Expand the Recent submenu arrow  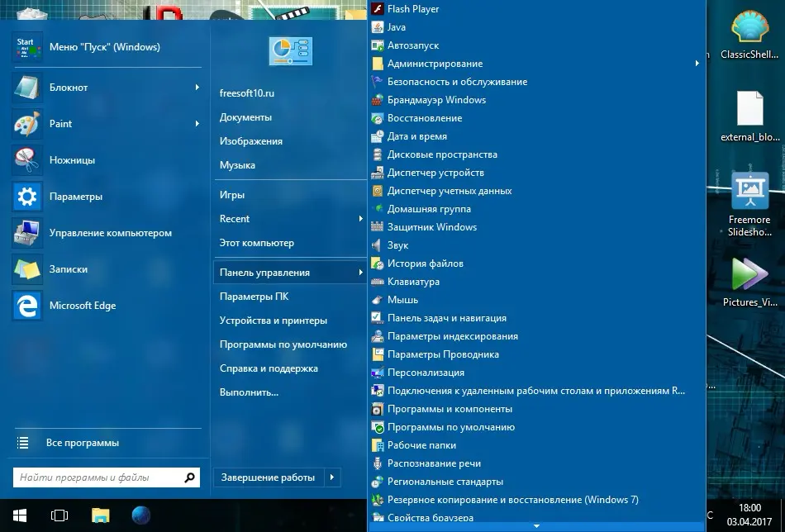pyautogui.click(x=360, y=219)
